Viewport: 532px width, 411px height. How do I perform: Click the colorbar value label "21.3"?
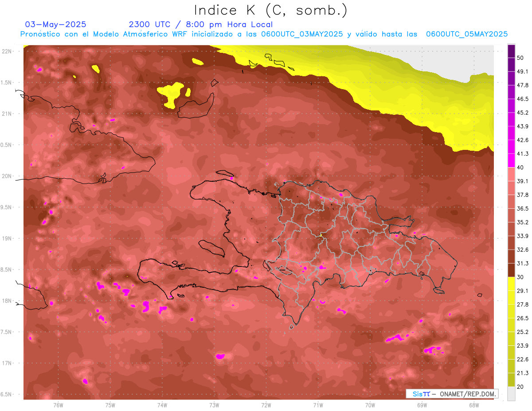click(x=522, y=373)
